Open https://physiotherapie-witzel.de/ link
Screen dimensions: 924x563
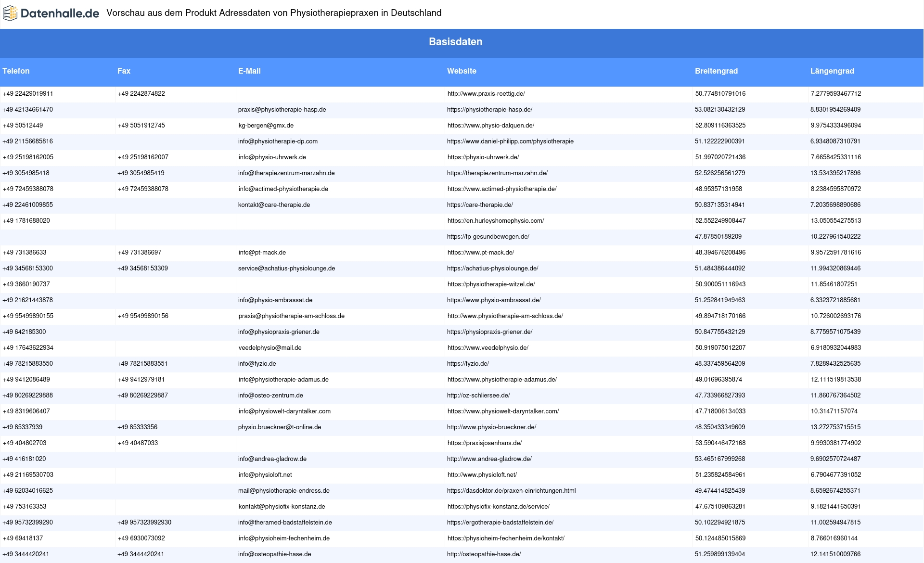[491, 284]
